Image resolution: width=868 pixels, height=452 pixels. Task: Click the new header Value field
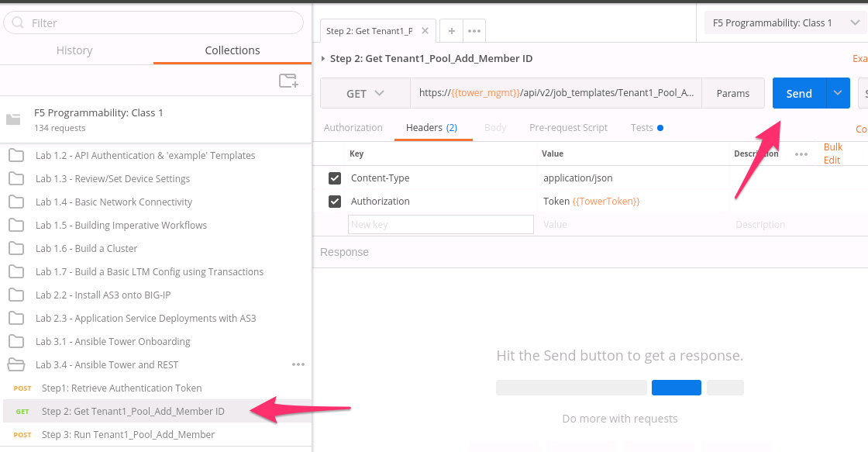tap(632, 224)
